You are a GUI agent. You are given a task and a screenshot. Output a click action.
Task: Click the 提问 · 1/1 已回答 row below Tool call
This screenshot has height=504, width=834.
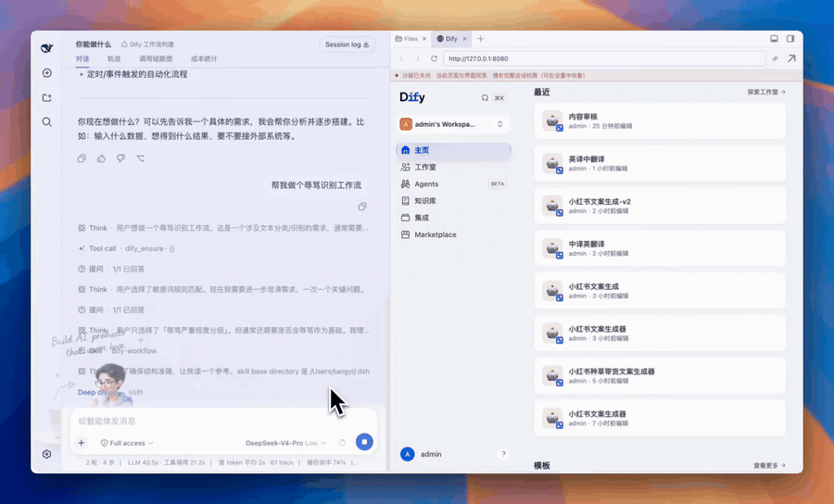[111, 269]
